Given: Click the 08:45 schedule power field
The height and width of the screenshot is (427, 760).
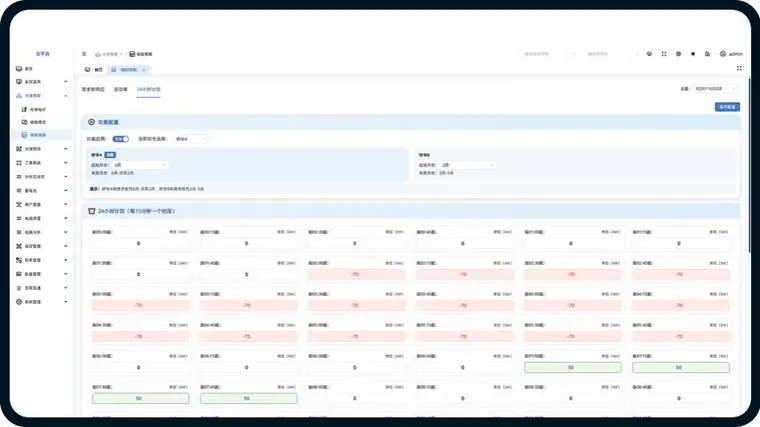Looking at the screenshot, I should coord(681,399).
